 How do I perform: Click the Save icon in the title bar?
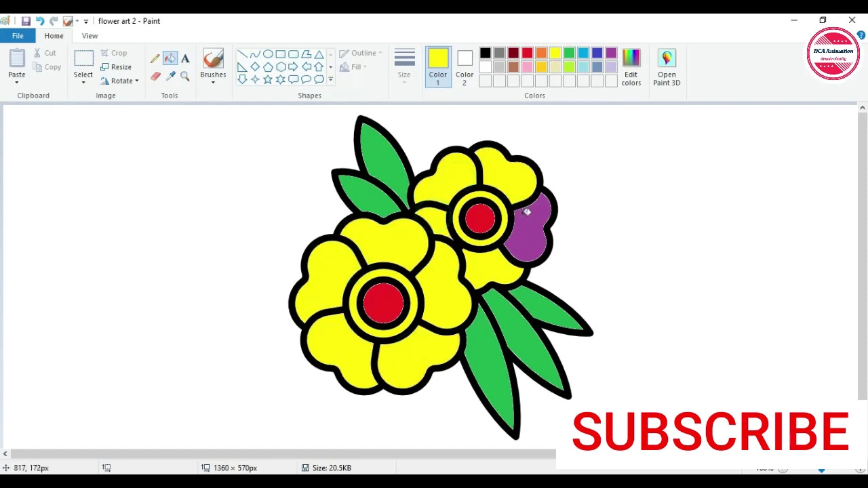[26, 21]
